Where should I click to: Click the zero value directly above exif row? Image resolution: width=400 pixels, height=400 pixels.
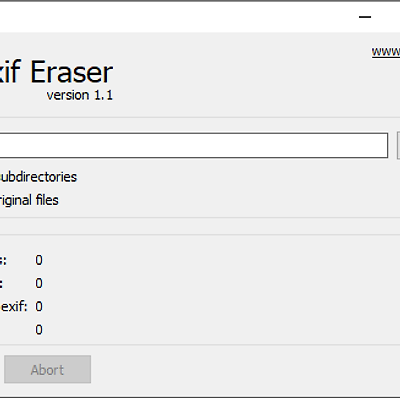click(39, 284)
